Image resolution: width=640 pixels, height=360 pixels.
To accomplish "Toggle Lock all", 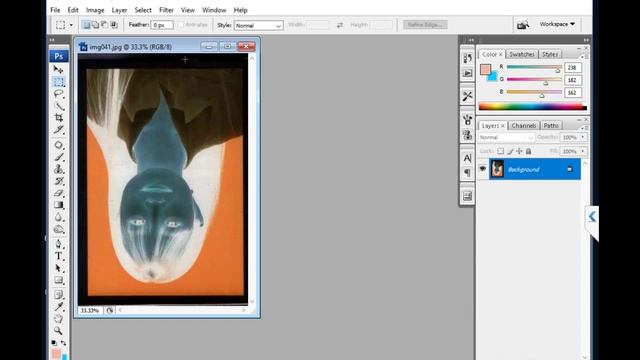I will [x=529, y=151].
